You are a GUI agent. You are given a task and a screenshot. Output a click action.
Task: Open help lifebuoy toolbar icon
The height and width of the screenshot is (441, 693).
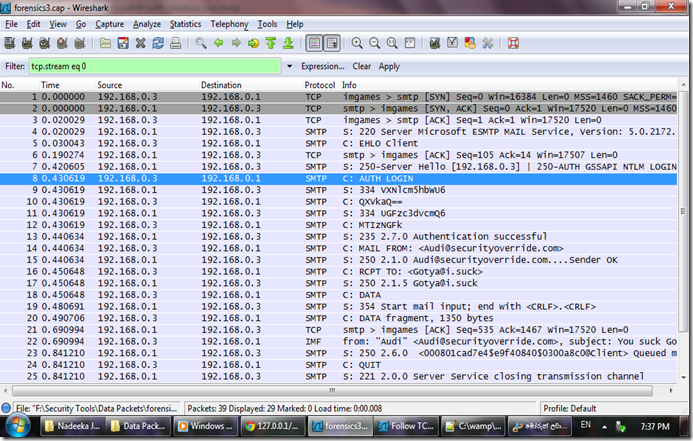[x=513, y=43]
